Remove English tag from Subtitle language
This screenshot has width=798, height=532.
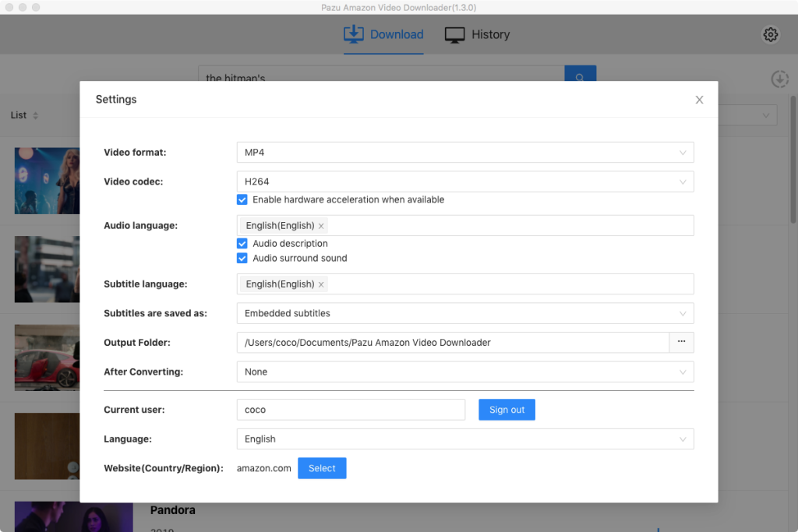click(321, 284)
